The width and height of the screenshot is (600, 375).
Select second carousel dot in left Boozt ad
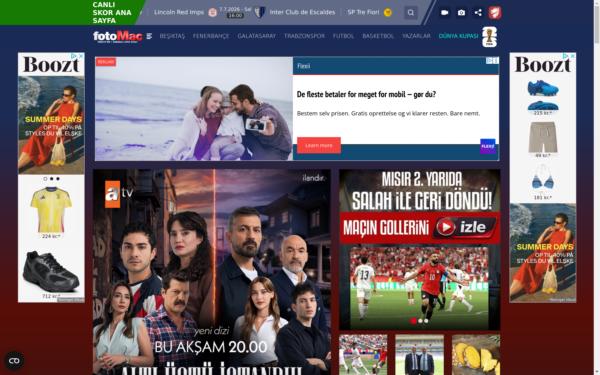point(52,179)
